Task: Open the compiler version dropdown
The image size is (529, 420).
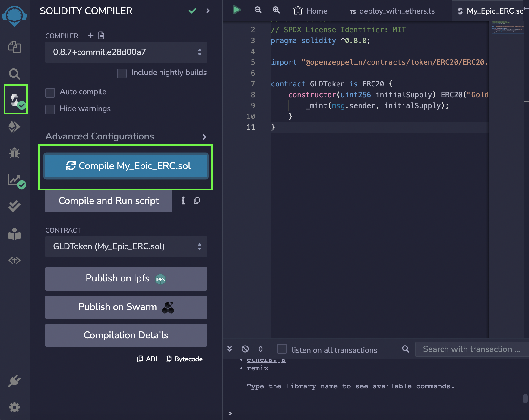Action: [126, 52]
